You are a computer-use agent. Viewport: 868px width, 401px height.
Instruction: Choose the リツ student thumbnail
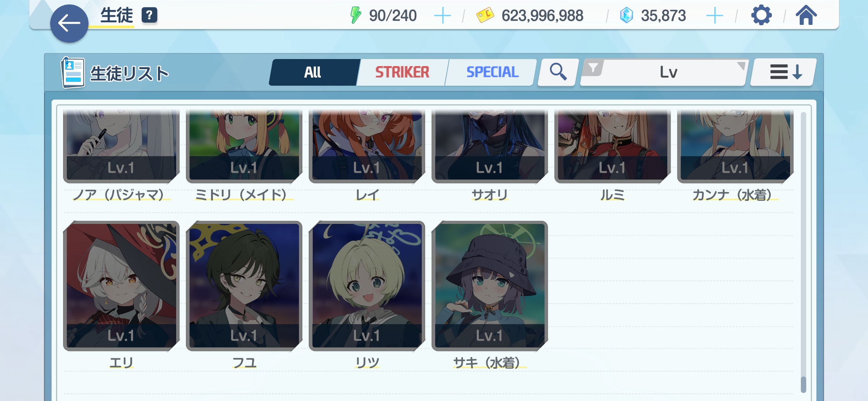tap(367, 286)
